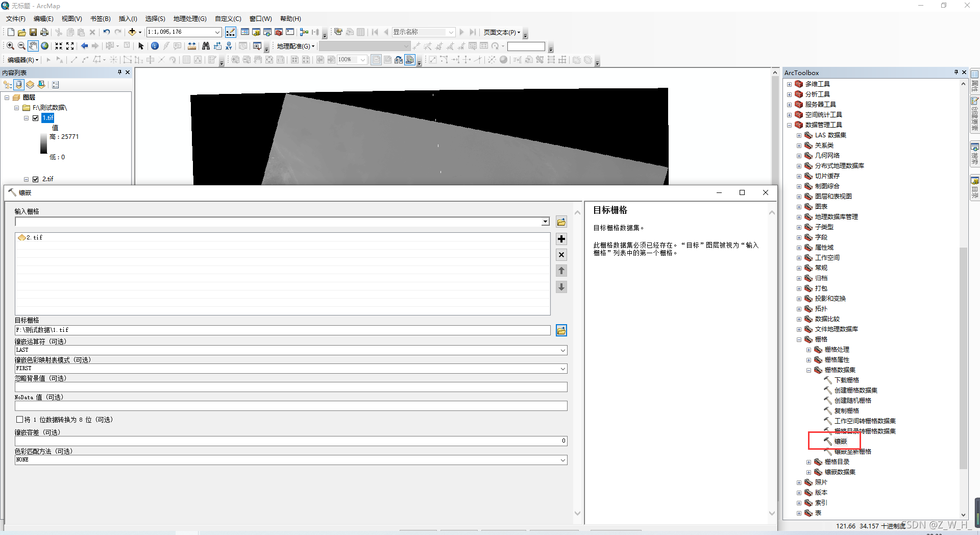This screenshot has height=535, width=980.
Task: Open the 自定义(C) menu
Action: coord(228,19)
